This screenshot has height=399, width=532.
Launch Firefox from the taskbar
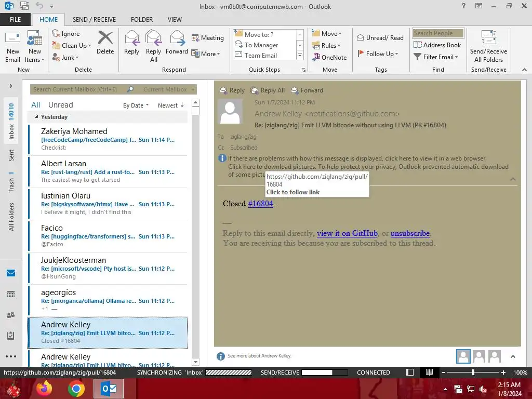pos(45,389)
